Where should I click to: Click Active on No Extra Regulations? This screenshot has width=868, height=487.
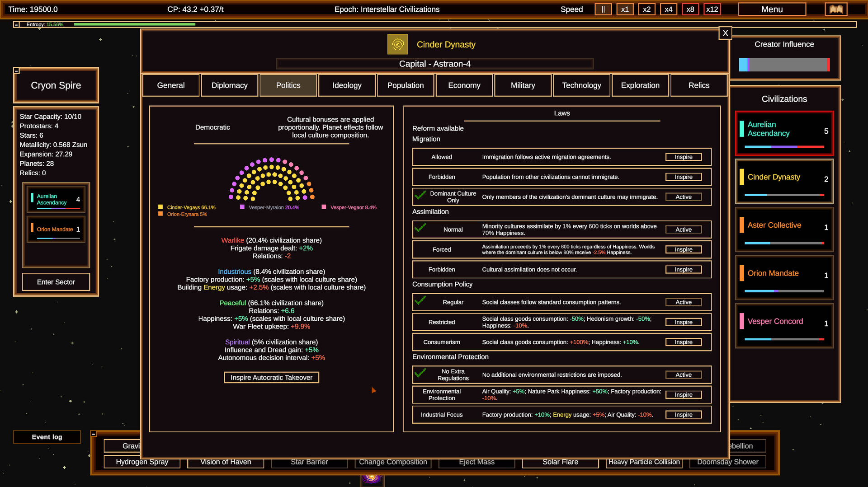(684, 375)
